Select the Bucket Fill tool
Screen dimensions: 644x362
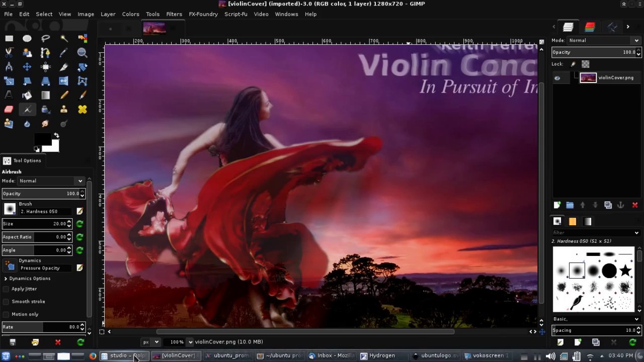click(x=27, y=95)
